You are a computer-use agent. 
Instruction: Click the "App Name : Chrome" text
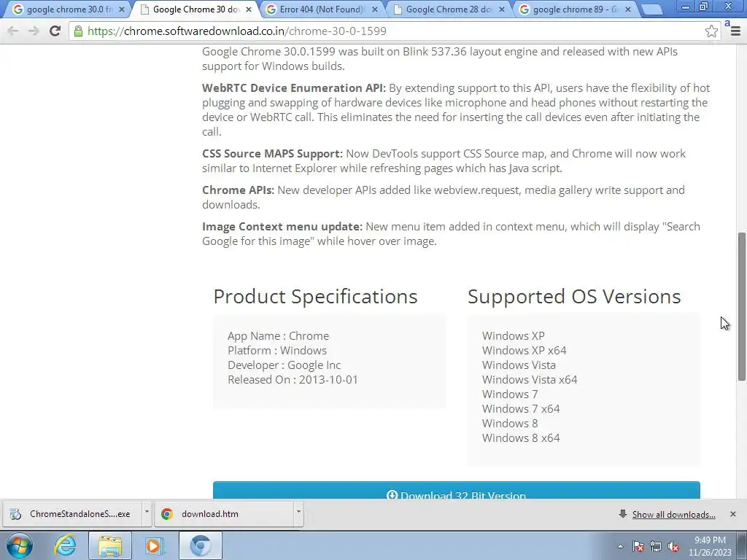[x=278, y=335]
